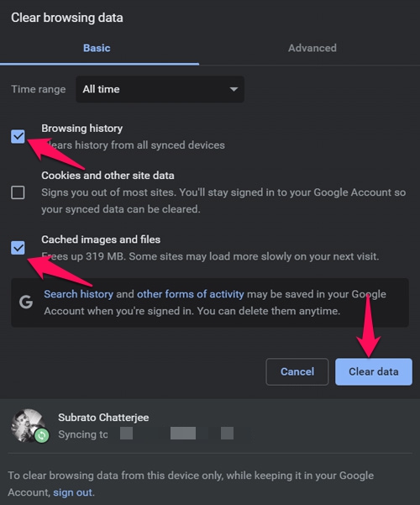Click 'Clears history from all synced devices' text
The width and height of the screenshot is (420, 505).
pos(133,145)
